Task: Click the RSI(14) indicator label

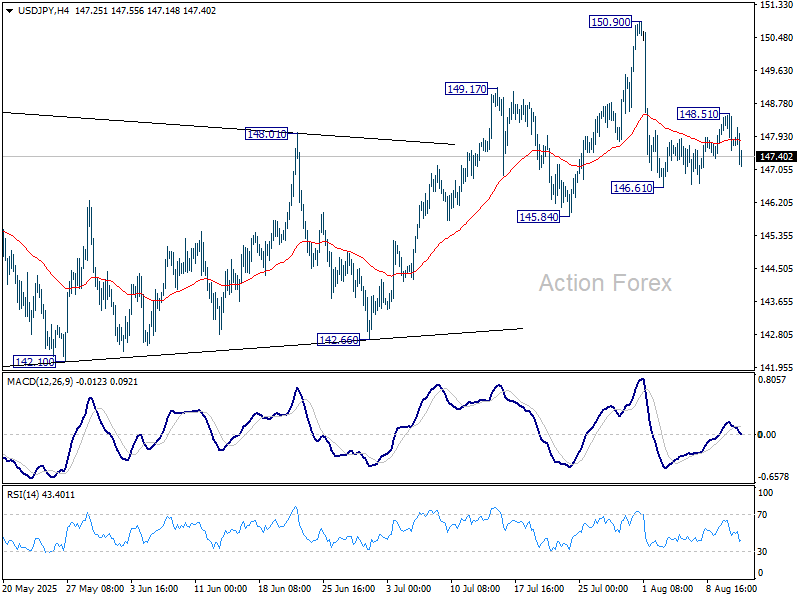Action: (25, 494)
